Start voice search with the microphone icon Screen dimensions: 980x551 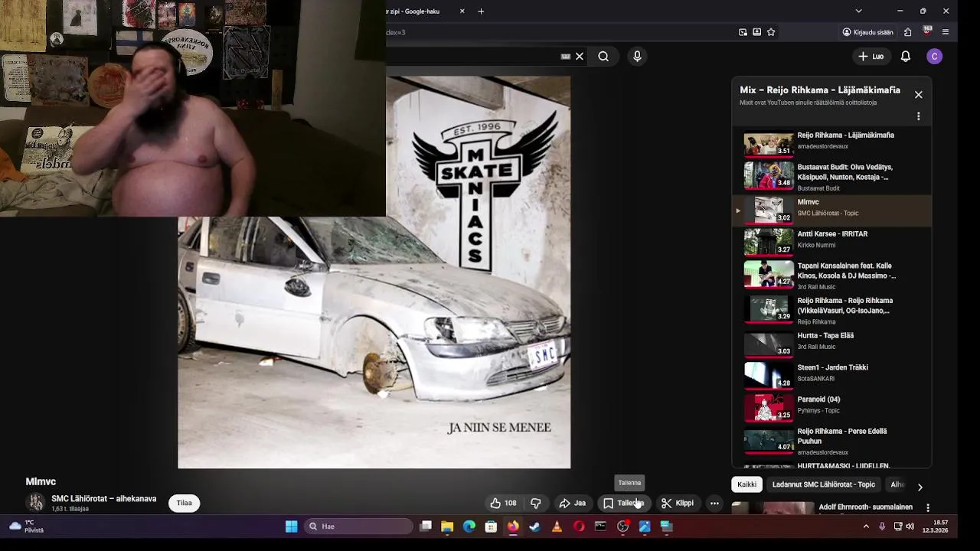pyautogui.click(x=637, y=56)
